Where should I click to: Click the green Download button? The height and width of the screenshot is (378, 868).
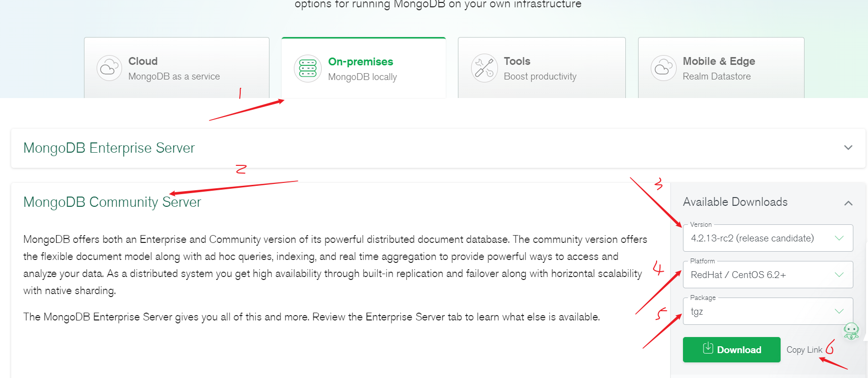(x=732, y=350)
